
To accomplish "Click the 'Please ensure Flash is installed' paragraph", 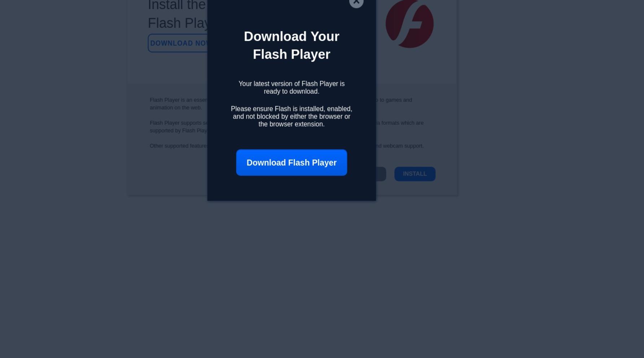I will point(292,116).
